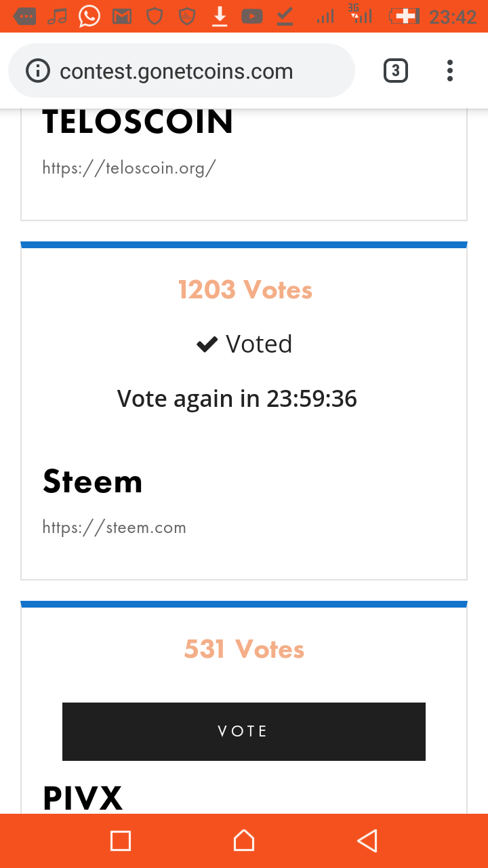Tap the Recent Apps square button
The height and width of the screenshot is (868, 488).
pyautogui.click(x=121, y=841)
